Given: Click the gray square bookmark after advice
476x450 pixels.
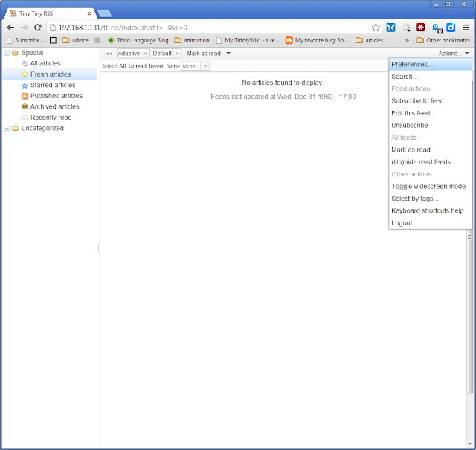Looking at the screenshot, I should [97, 40].
